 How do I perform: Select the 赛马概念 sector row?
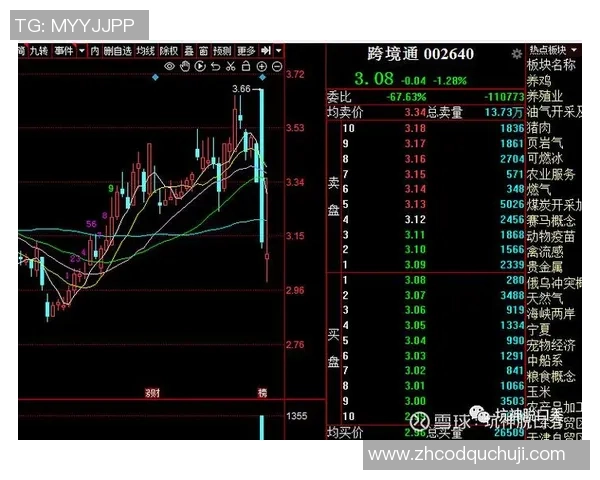click(551, 221)
